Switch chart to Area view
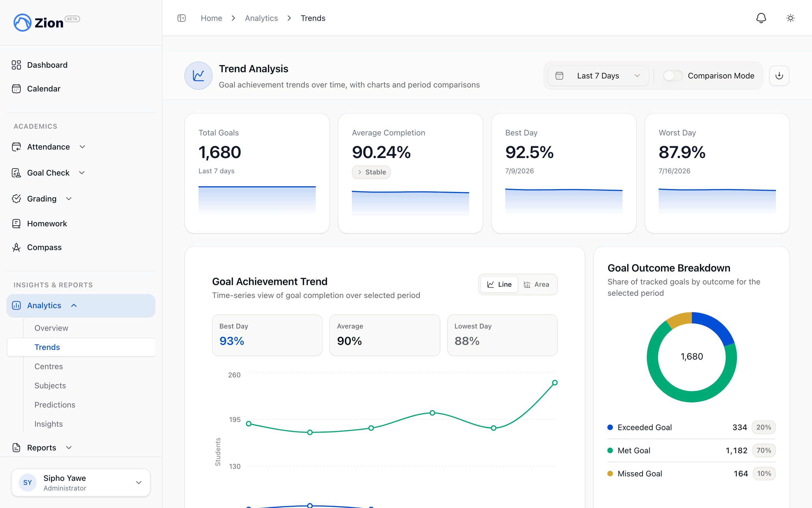The height and width of the screenshot is (508, 812). [x=537, y=284]
